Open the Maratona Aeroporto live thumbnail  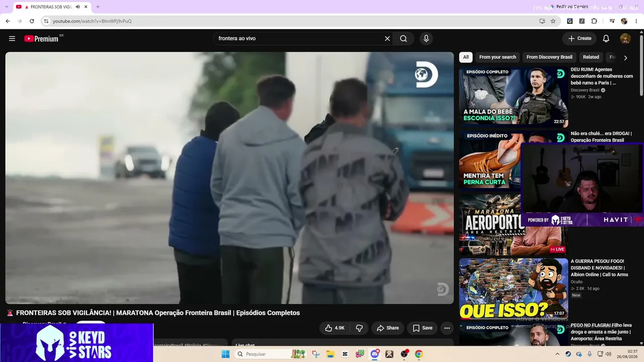[x=490, y=225]
